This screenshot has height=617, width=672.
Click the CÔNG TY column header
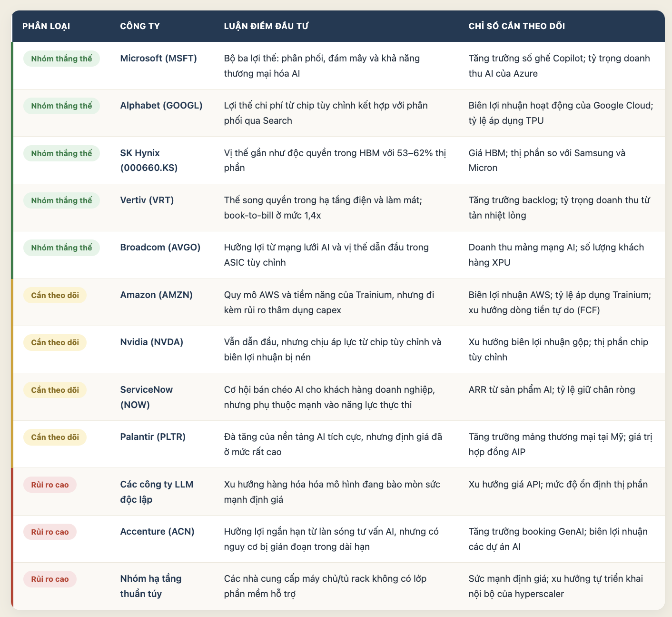(x=140, y=26)
